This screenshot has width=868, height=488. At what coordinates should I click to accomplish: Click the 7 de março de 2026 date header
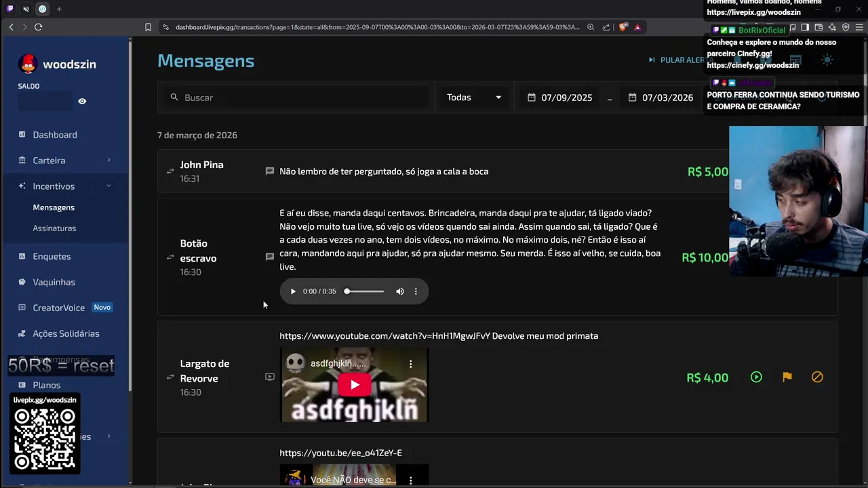(x=197, y=135)
